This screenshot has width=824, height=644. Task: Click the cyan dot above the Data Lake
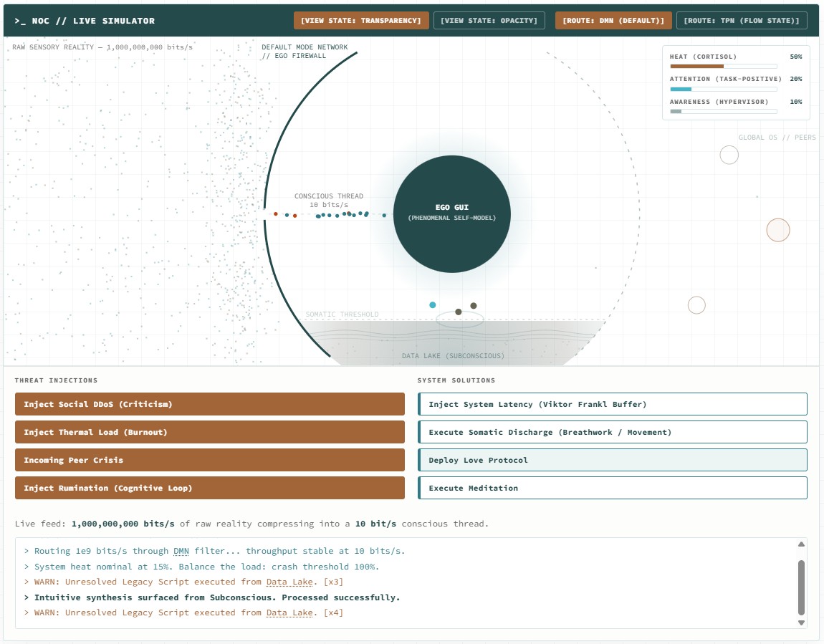click(x=433, y=304)
